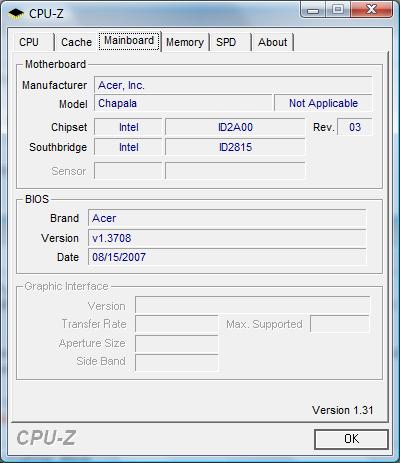400x463 pixels.
Task: Click the BIOS Brand field showing Acer
Action: [x=227, y=218]
